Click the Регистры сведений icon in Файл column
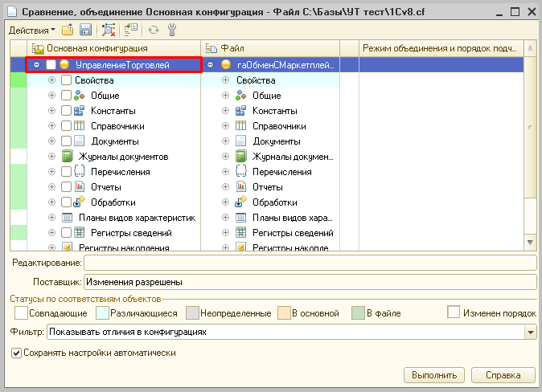This screenshot has height=392, width=542. pos(240,233)
